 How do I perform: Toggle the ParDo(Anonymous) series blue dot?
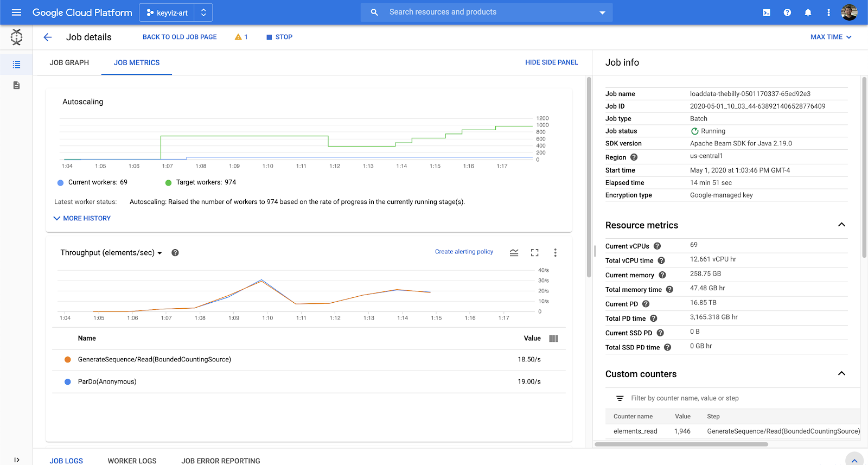[68, 381]
